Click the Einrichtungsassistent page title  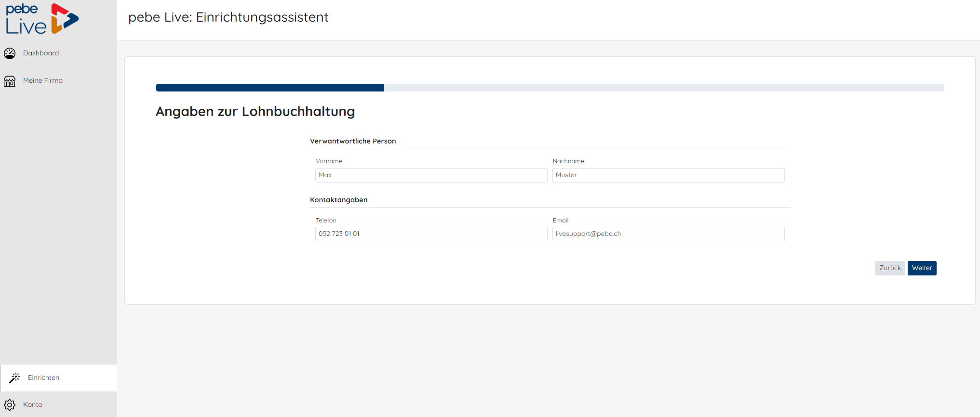[228, 17]
